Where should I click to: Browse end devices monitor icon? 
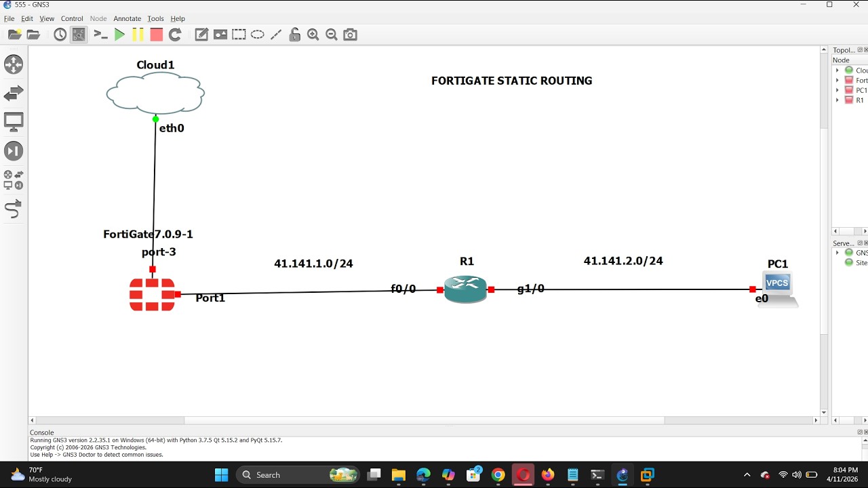pyautogui.click(x=14, y=122)
